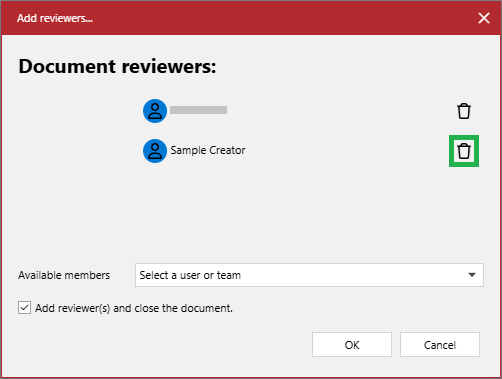Dismiss the dialog with Cancel
The height and width of the screenshot is (379, 502).
click(440, 345)
